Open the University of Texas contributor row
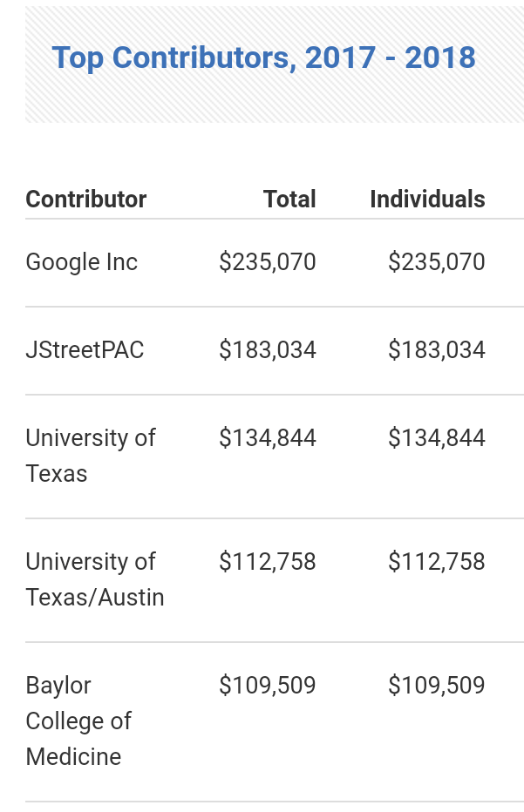The width and height of the screenshot is (524, 812). (x=90, y=455)
